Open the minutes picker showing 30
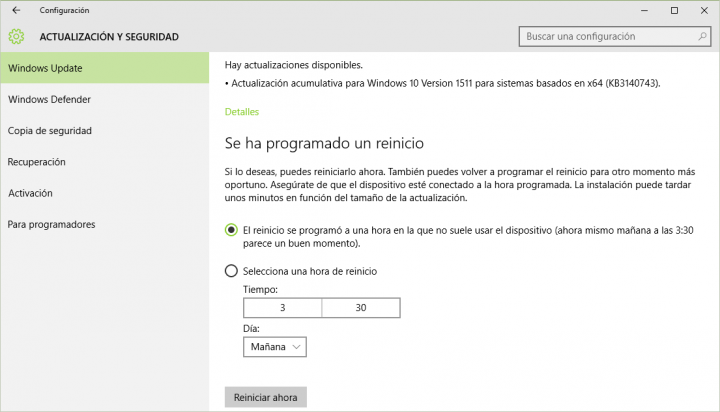The image size is (720, 412). point(361,308)
